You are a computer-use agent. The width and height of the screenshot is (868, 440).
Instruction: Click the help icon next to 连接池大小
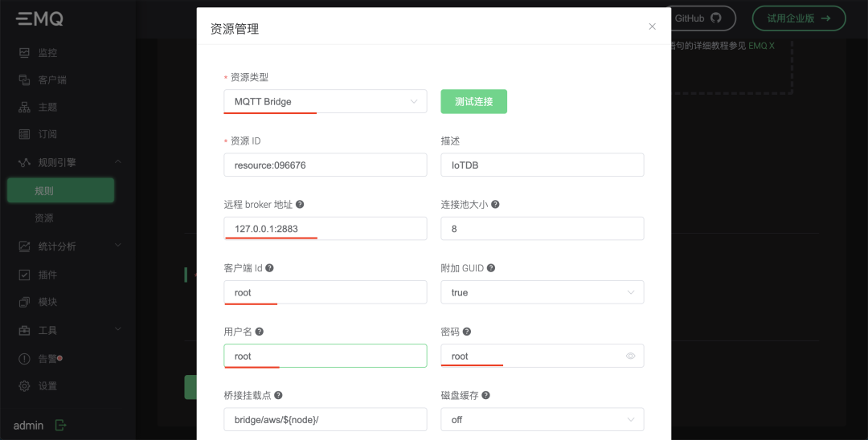[x=495, y=205]
